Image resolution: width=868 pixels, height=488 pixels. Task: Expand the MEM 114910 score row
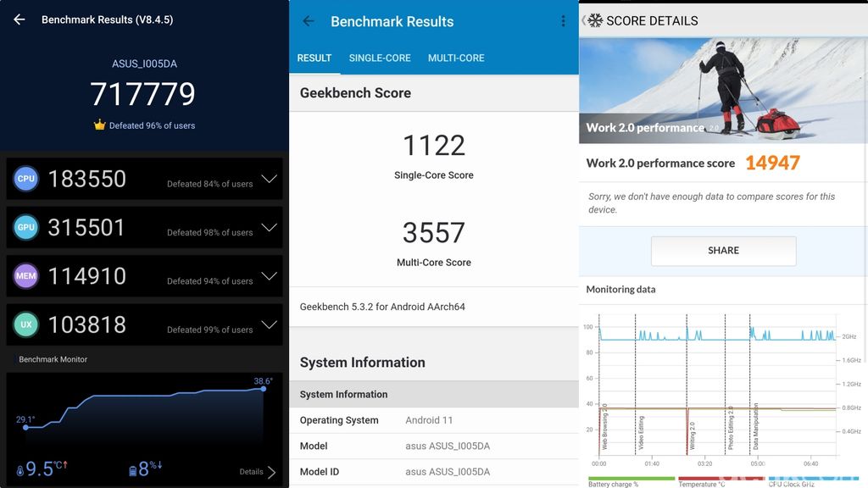[x=269, y=276]
